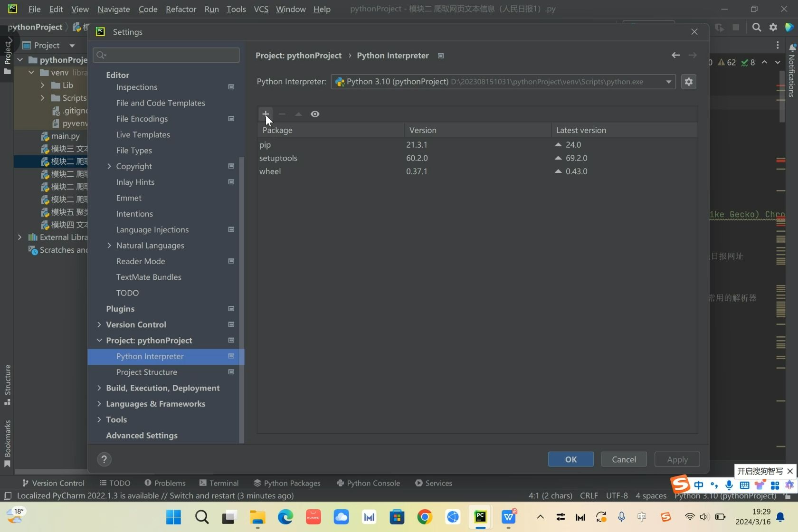The height and width of the screenshot is (532, 798).
Task: Open Version Control tool window tab
Action: point(53,483)
